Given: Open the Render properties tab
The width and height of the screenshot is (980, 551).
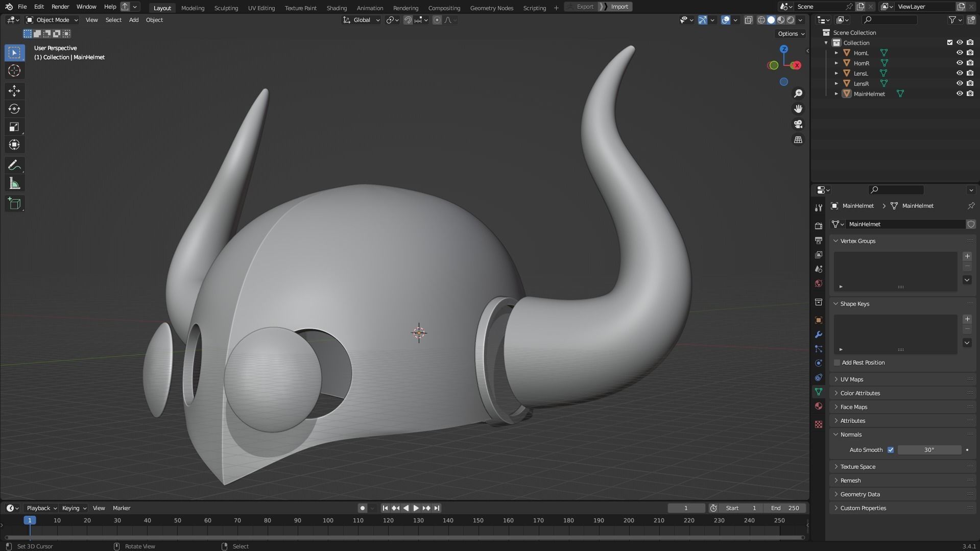Looking at the screenshot, I should pos(819,226).
